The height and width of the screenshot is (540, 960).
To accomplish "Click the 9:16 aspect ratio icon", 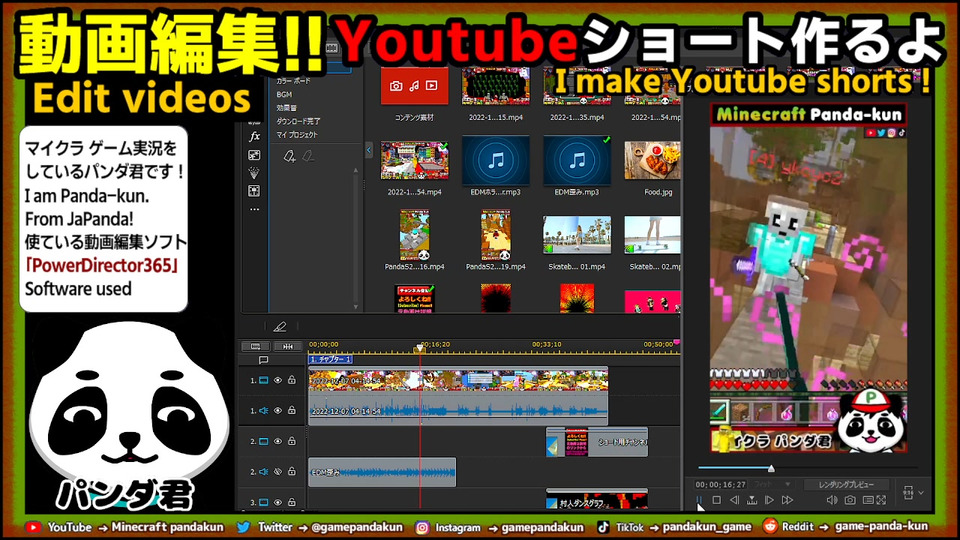I will click(x=908, y=492).
